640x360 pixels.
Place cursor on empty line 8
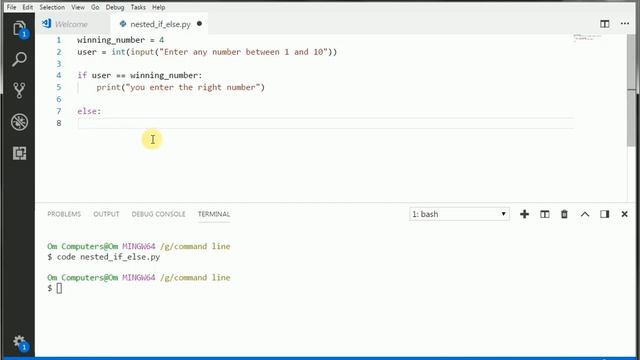click(325, 123)
